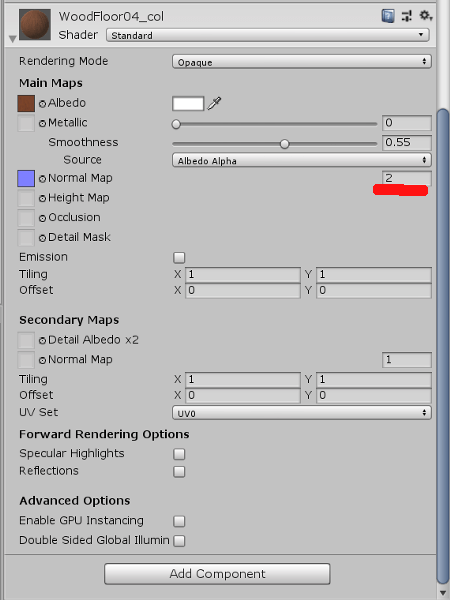Click Secondary Maps Tiling X field
This screenshot has width=450, height=600.
pos(243,380)
